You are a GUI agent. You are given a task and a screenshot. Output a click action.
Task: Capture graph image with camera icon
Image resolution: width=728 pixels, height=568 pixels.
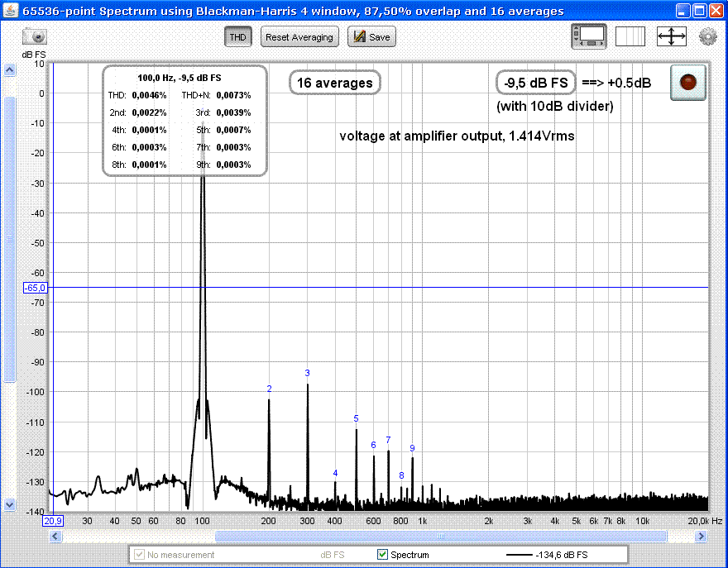click(35, 36)
